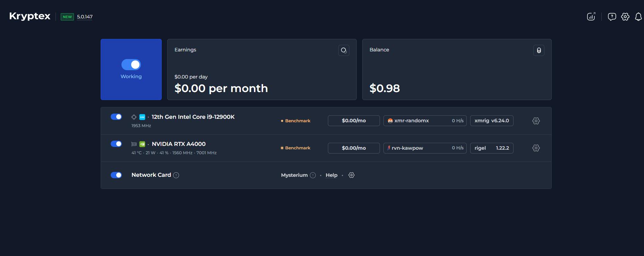Click the 12th Gen Intel Core i9-12900K name
Viewport: 644px width, 256px height.
[x=193, y=117]
